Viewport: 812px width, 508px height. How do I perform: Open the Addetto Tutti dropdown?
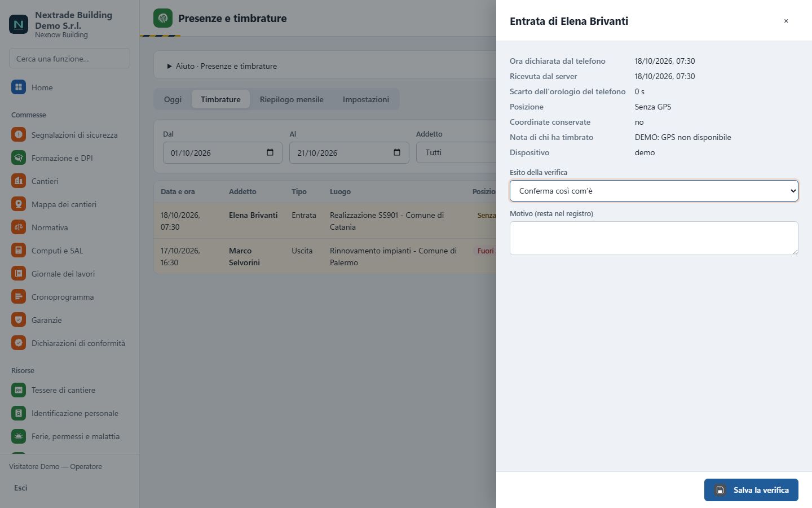point(456,152)
